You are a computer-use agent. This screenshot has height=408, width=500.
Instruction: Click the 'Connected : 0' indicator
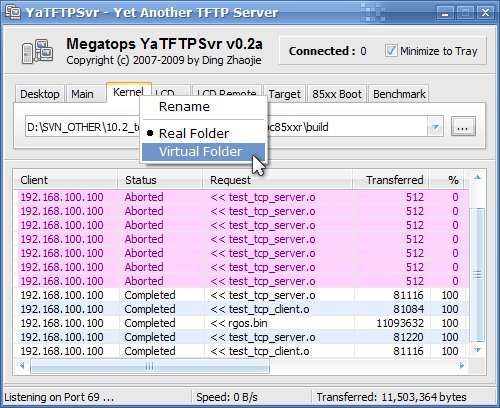tap(327, 51)
